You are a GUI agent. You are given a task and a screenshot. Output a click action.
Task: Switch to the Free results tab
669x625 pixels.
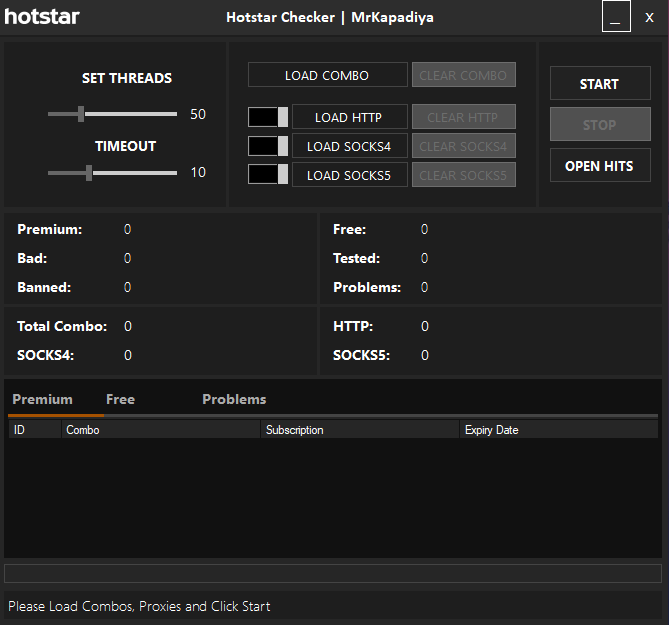[120, 399]
